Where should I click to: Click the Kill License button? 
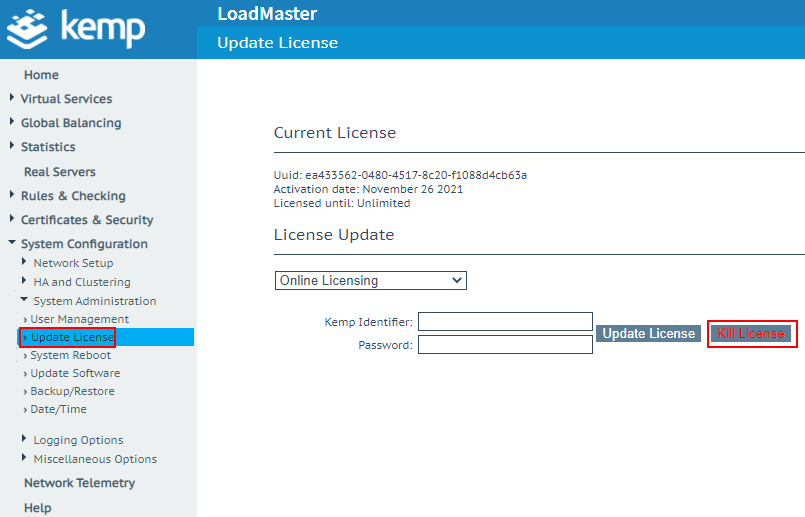pos(751,334)
